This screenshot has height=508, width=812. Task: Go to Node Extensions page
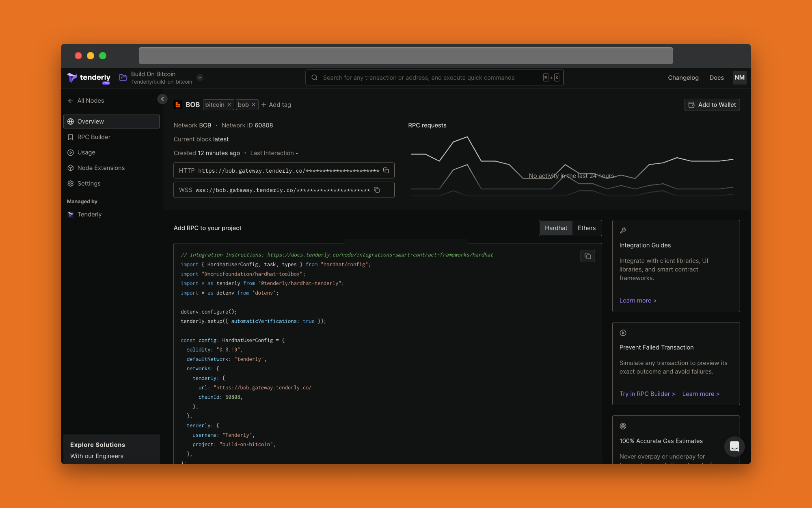click(x=101, y=168)
